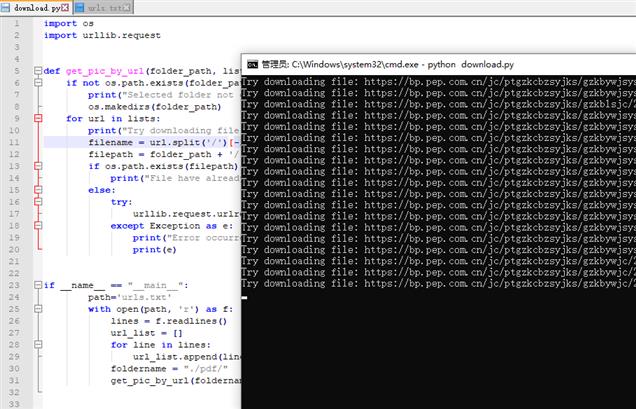Click line number 33 in the margin
This screenshot has height=409, width=636.
14,404
